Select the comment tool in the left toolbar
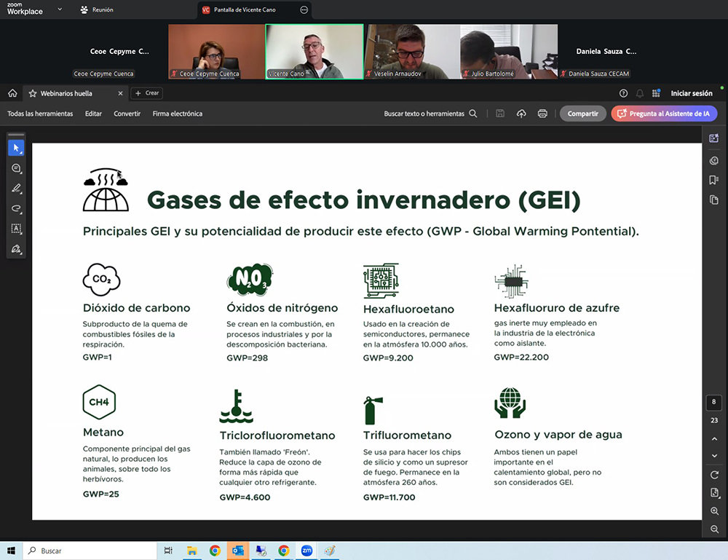Image resolution: width=728 pixels, height=560 pixels. coord(16,169)
